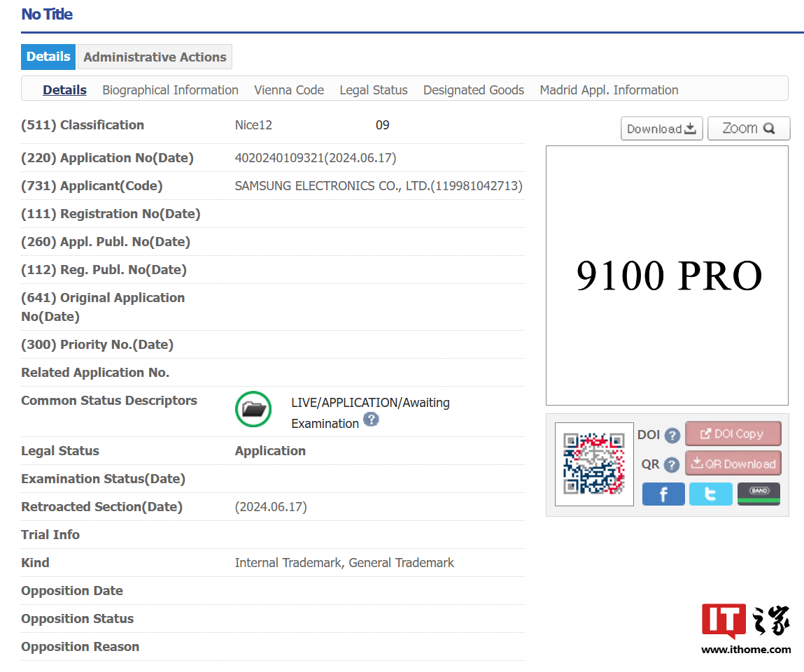Click the Opposition Date label
The width and height of the screenshot is (804, 672).
[72, 591]
